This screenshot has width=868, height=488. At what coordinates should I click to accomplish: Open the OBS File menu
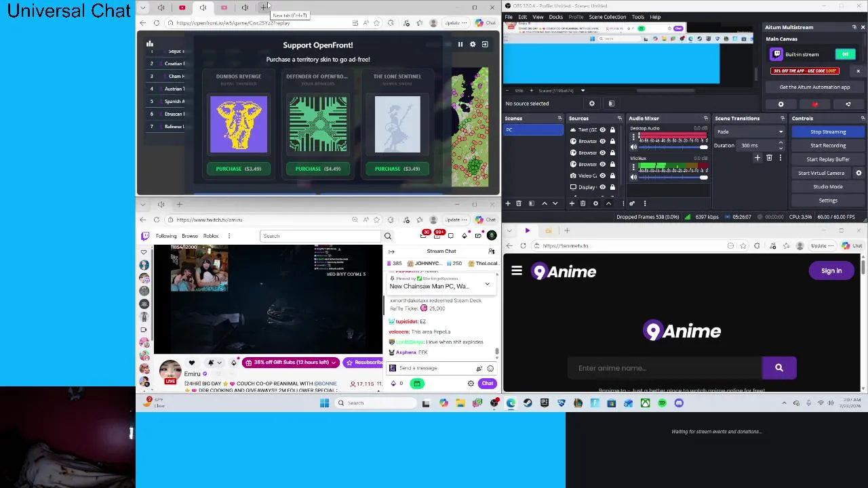point(509,17)
